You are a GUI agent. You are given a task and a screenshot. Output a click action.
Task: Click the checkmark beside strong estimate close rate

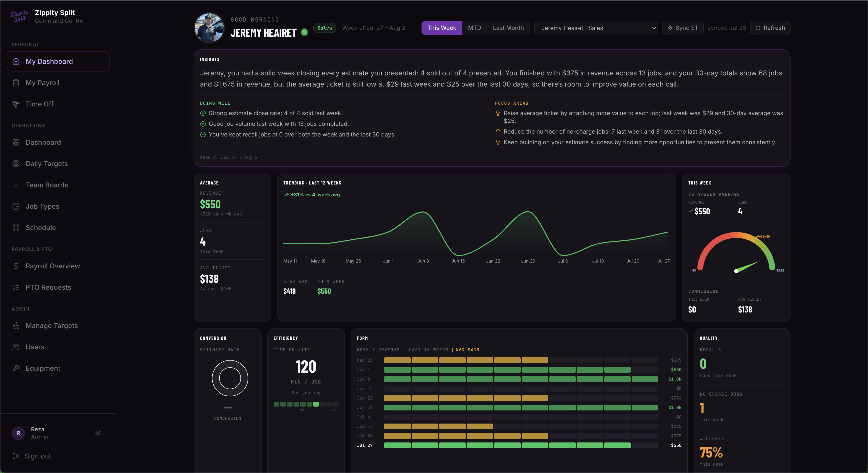[203, 113]
